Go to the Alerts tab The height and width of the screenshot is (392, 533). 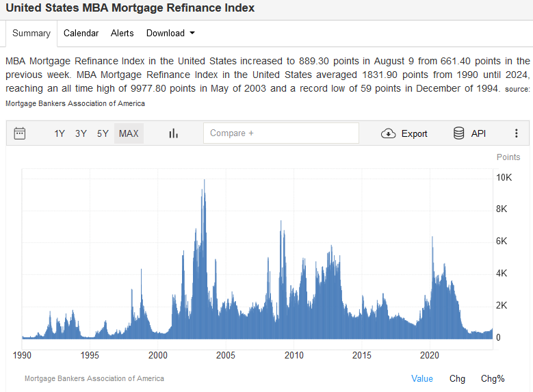tap(122, 33)
